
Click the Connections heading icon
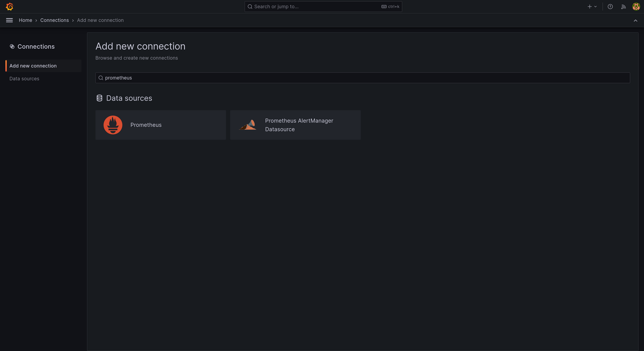coord(12,47)
